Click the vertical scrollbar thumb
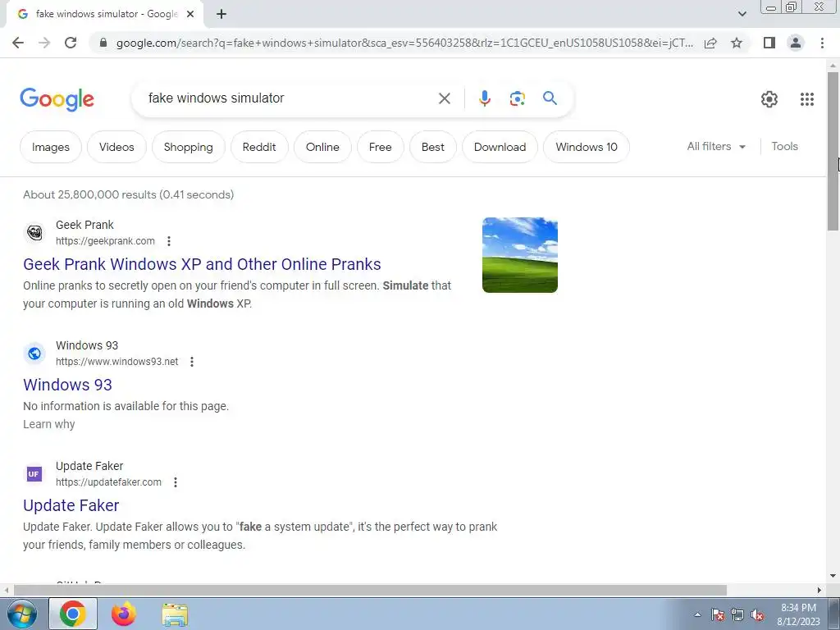 point(833,151)
